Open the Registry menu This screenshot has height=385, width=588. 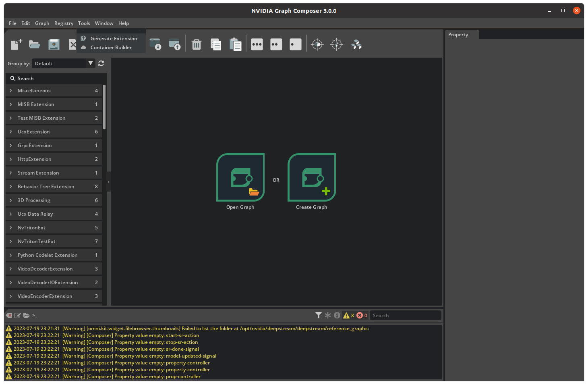coord(64,23)
